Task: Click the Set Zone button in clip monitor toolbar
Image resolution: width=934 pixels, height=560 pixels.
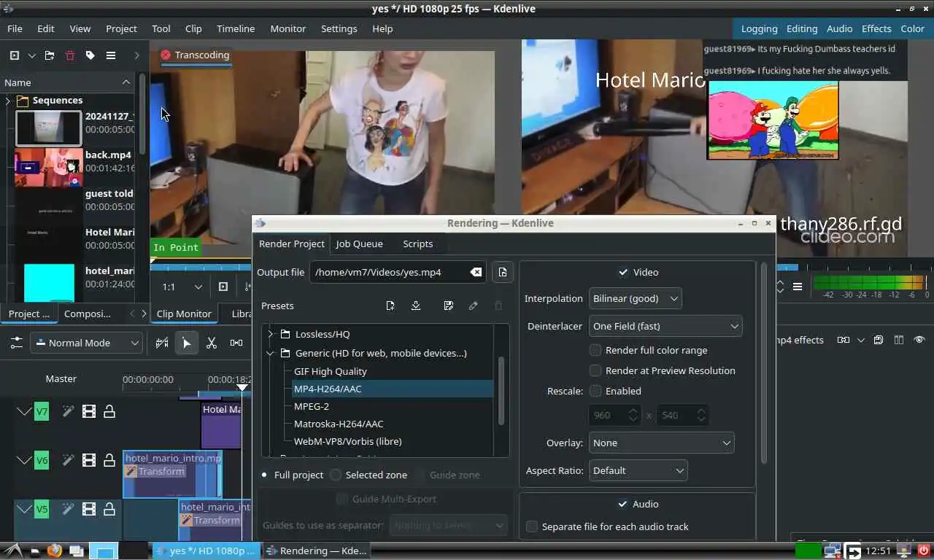Action: pos(223,287)
